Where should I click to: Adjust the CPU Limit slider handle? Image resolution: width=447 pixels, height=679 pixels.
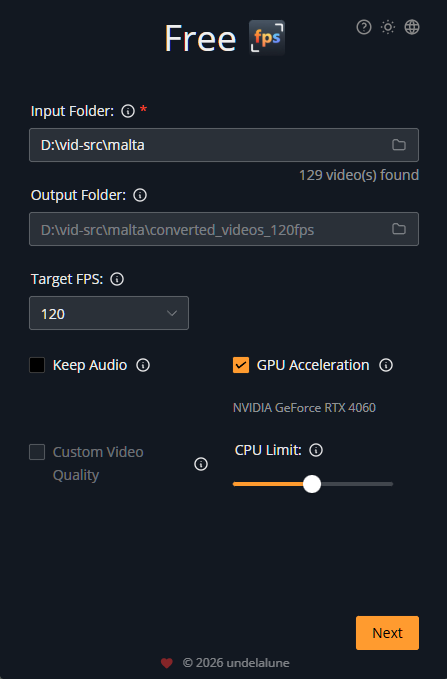coord(312,484)
